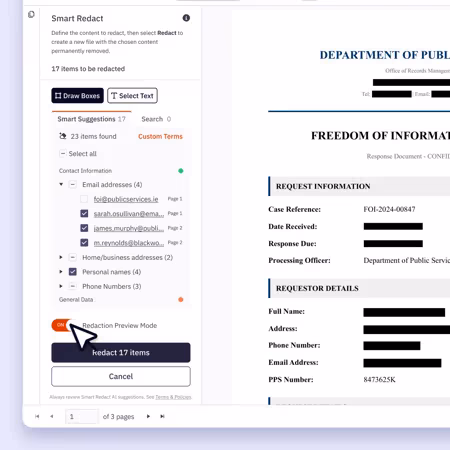450x450 pixels.
Task: Expand the Phone Numbers group
Action: 61,286
